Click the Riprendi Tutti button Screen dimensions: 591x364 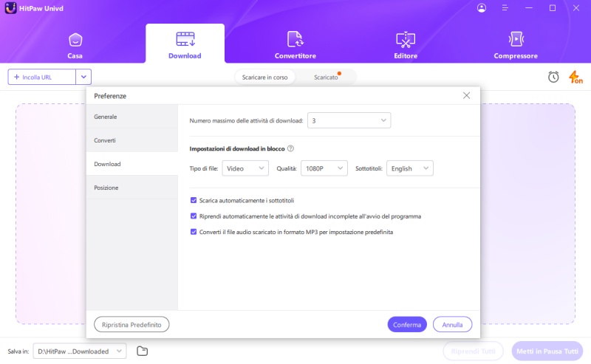[474, 351]
